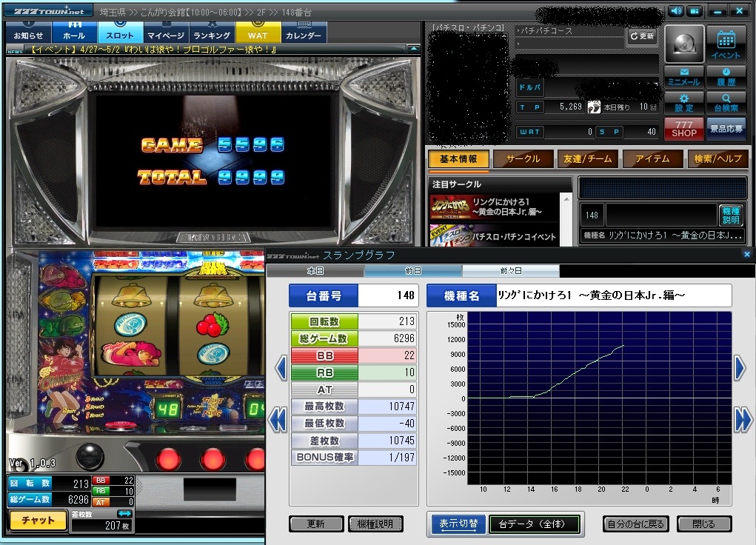Click the BB value 22 in the graph table

pos(387,355)
